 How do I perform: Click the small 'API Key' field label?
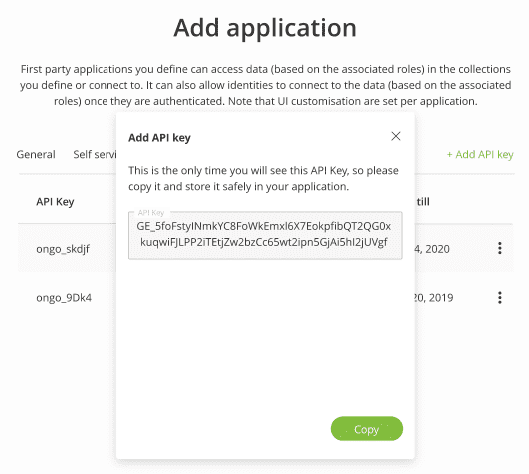point(150,213)
